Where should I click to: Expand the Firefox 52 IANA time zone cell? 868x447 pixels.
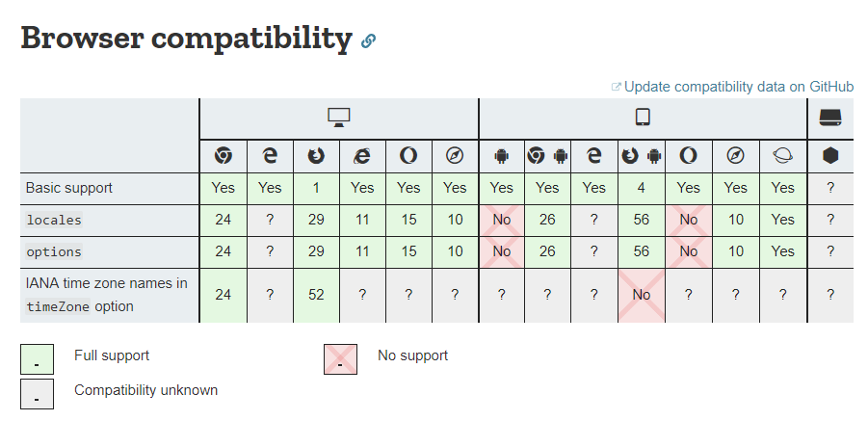pos(316,295)
